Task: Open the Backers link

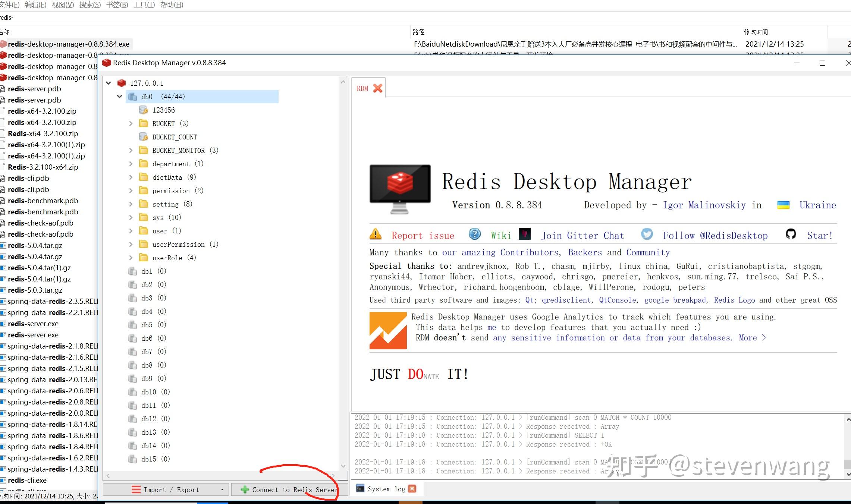Action: point(585,252)
